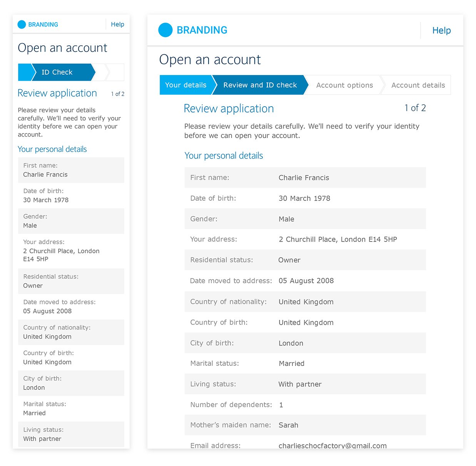Viewport: 476px width, 466px height.
Task: Select the Your details step
Action: point(186,85)
